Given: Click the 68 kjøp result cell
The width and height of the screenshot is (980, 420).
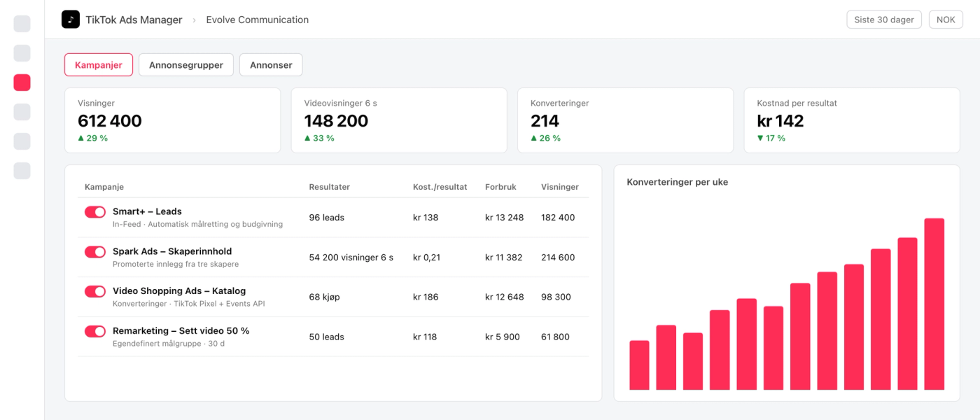Looking at the screenshot, I should 325,297.
